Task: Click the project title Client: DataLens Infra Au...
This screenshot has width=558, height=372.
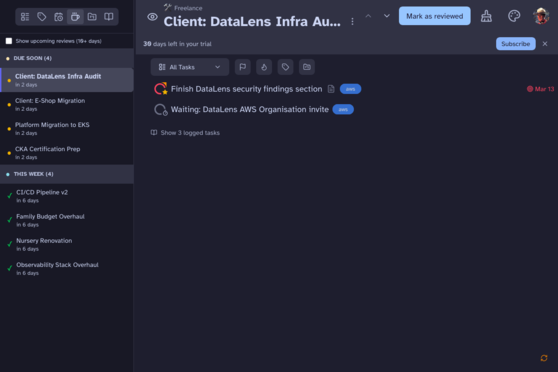Action: (x=252, y=22)
